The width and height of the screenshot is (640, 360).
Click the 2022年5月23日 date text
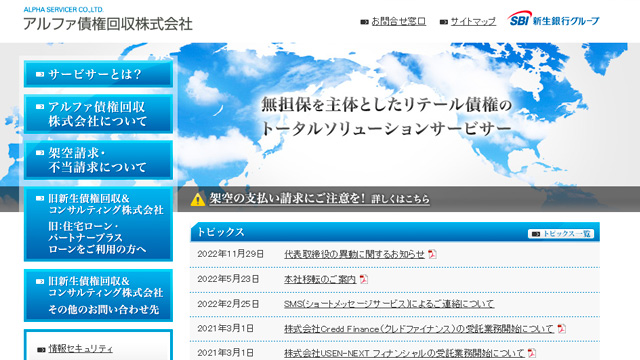click(228, 279)
